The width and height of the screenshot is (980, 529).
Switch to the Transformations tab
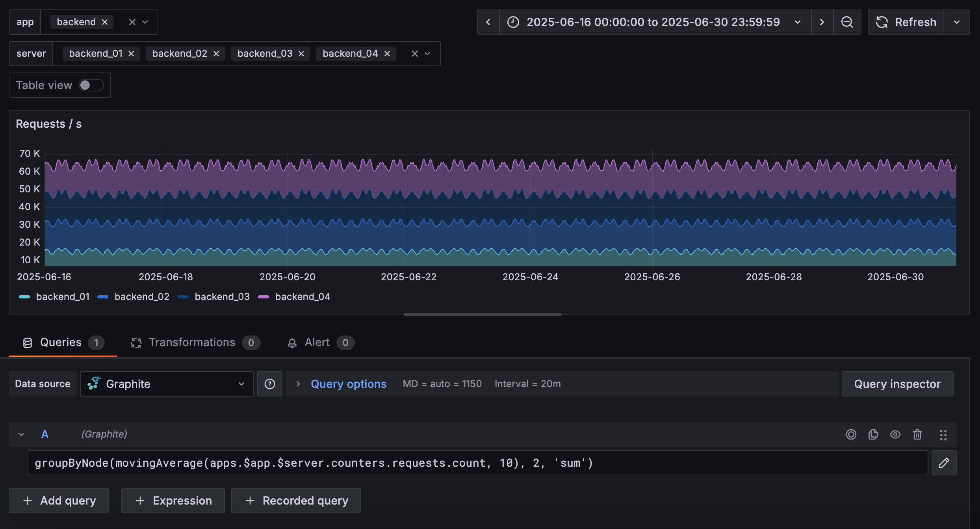[x=192, y=342]
